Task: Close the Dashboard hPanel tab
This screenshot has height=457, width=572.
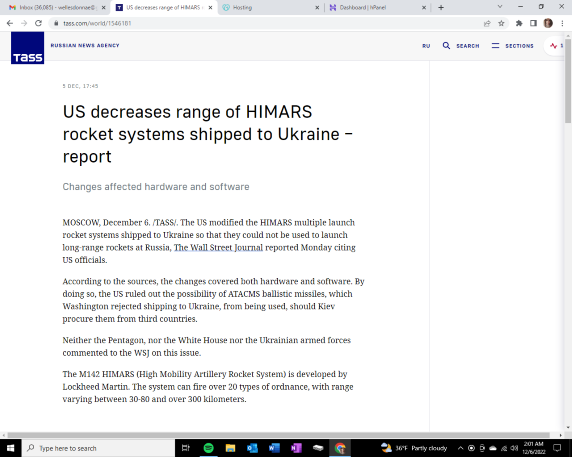Action: click(424, 7)
